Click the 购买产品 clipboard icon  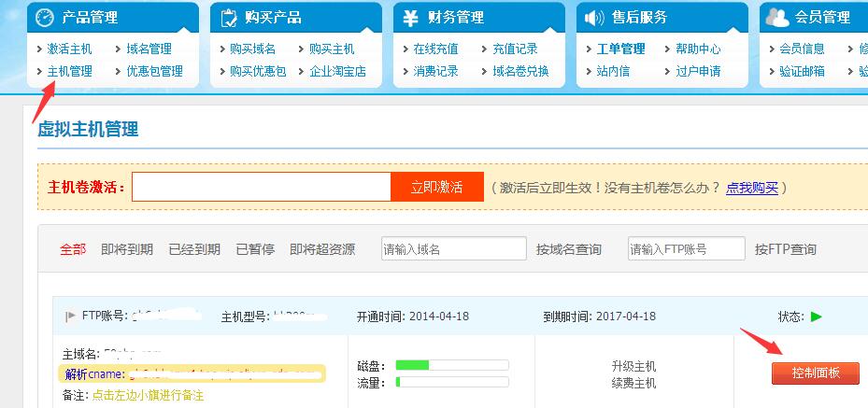[x=226, y=18]
